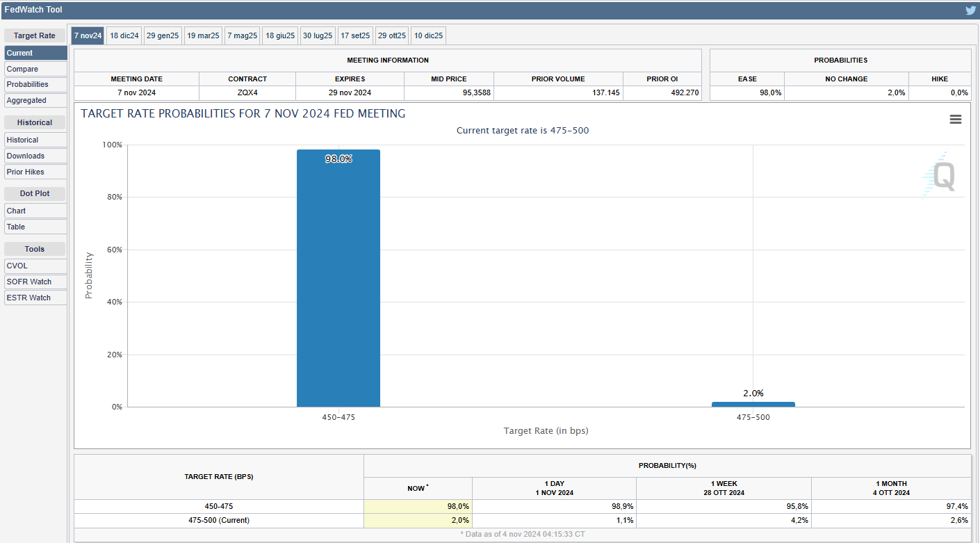Viewport: 980px width, 543px height.
Task: Show the Dot Plot Table
Action: click(x=35, y=227)
